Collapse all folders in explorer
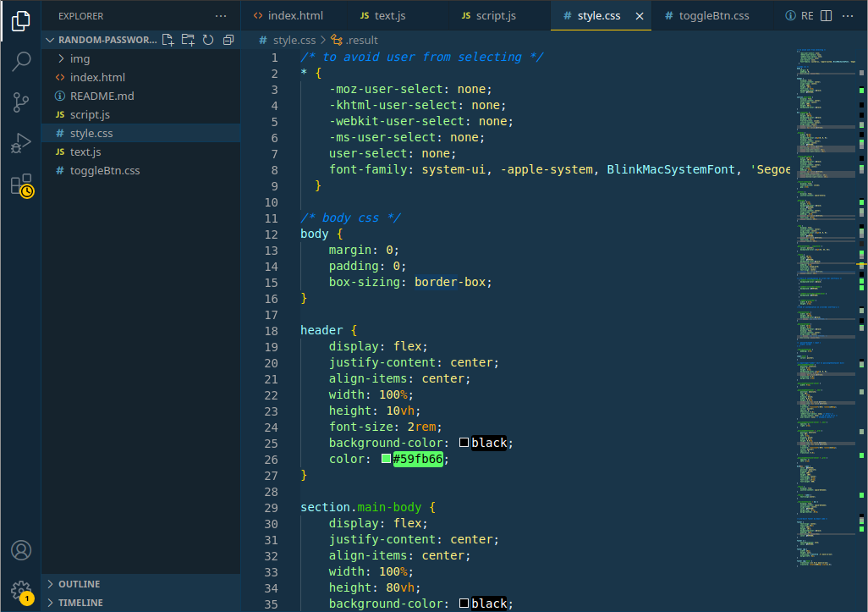 [228, 40]
